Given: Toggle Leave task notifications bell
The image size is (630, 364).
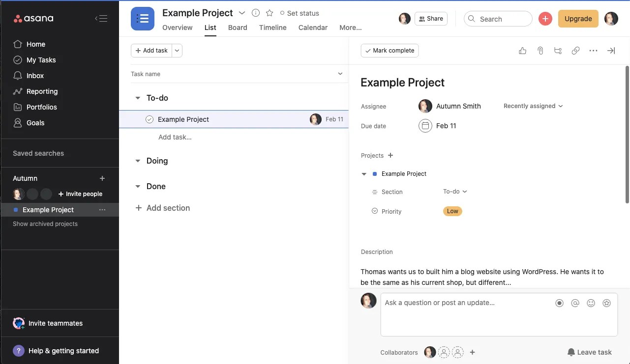Looking at the screenshot, I should coord(589,352).
